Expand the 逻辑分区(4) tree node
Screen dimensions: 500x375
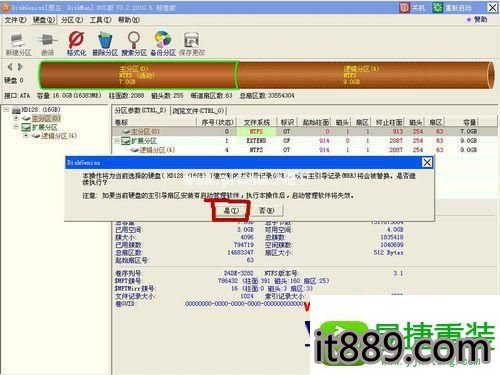coord(26,136)
